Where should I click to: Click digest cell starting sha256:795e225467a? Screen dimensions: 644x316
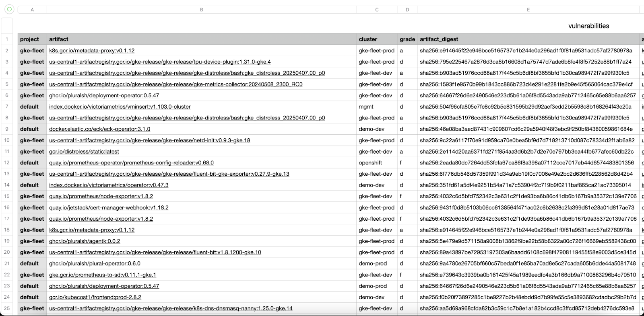coord(528,62)
